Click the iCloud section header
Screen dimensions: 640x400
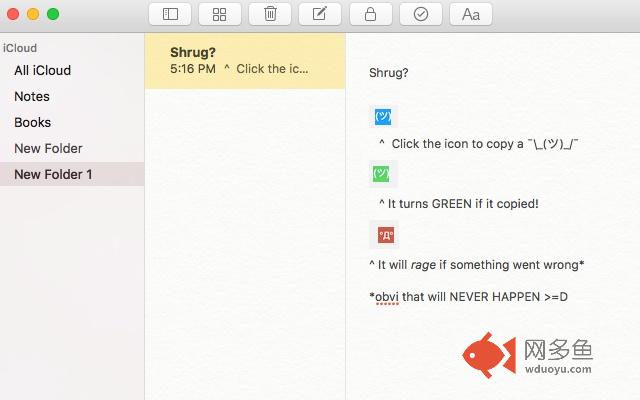tap(20, 48)
